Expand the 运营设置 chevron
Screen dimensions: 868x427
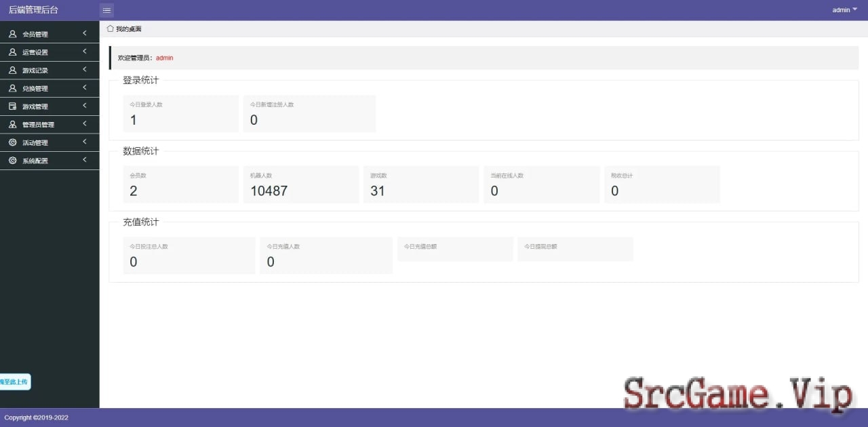[x=85, y=52]
